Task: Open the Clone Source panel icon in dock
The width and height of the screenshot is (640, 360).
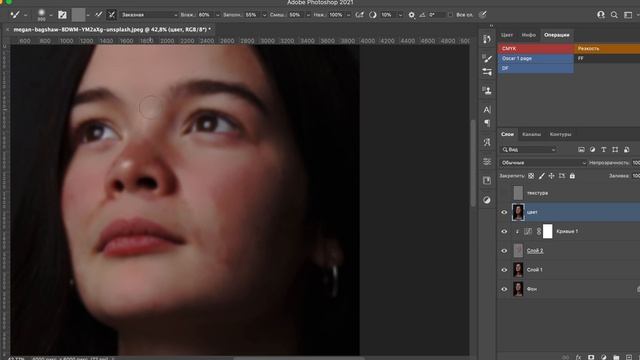Action: [487, 90]
